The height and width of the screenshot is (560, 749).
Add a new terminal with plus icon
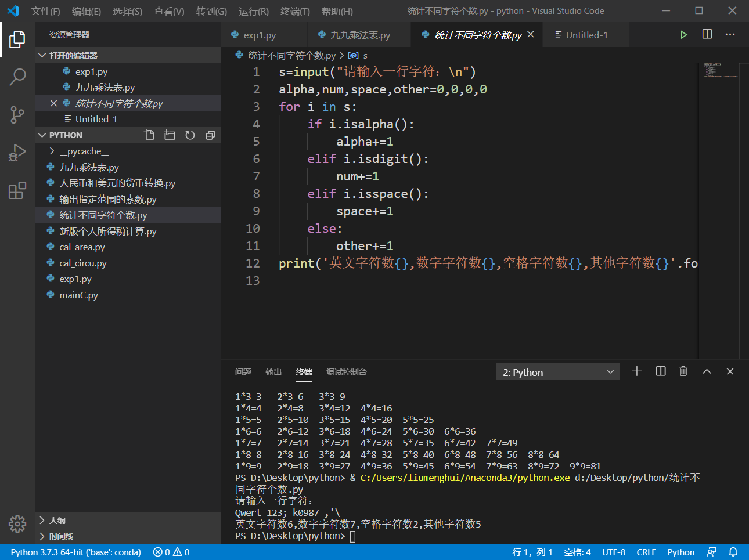637,371
